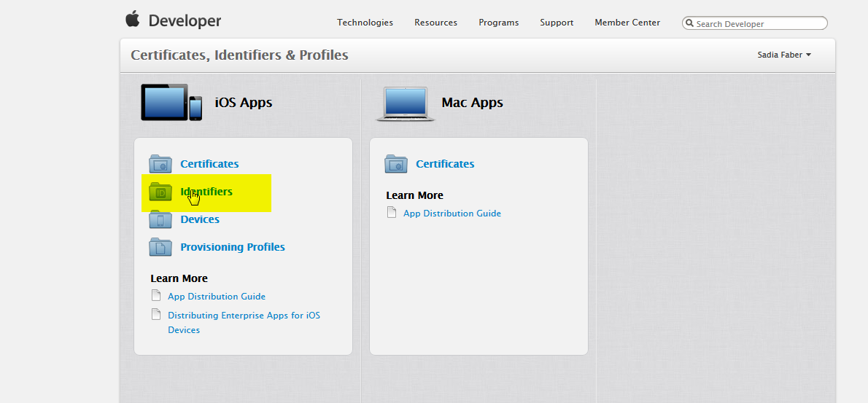Click the document icon beside Distributing Enterprise Apps
Screen dimensions: 868x403
[x=156, y=315]
